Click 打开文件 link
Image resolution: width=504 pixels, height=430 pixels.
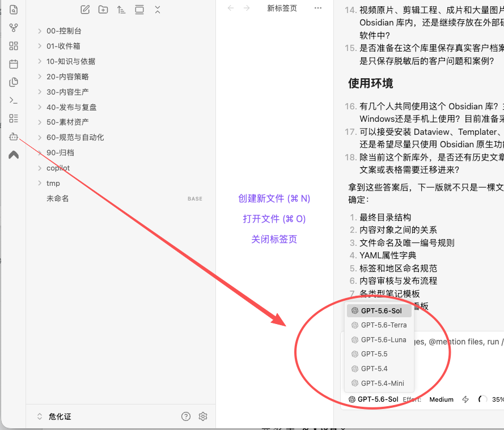coord(274,219)
